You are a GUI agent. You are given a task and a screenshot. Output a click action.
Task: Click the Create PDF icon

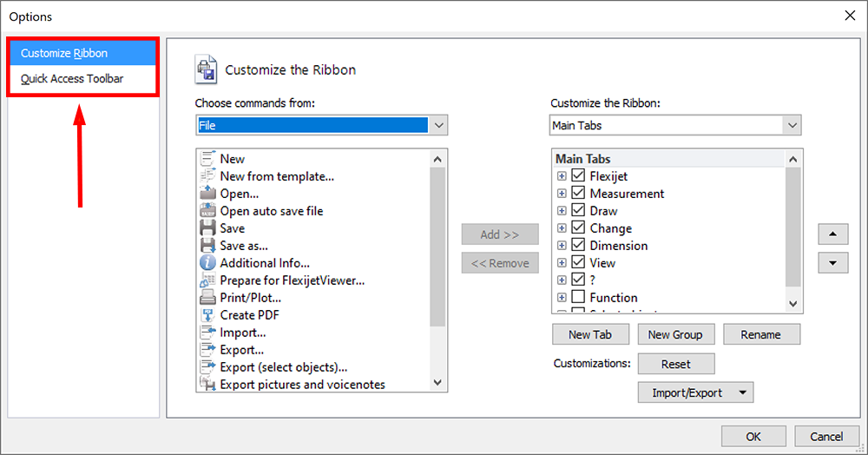tap(207, 315)
